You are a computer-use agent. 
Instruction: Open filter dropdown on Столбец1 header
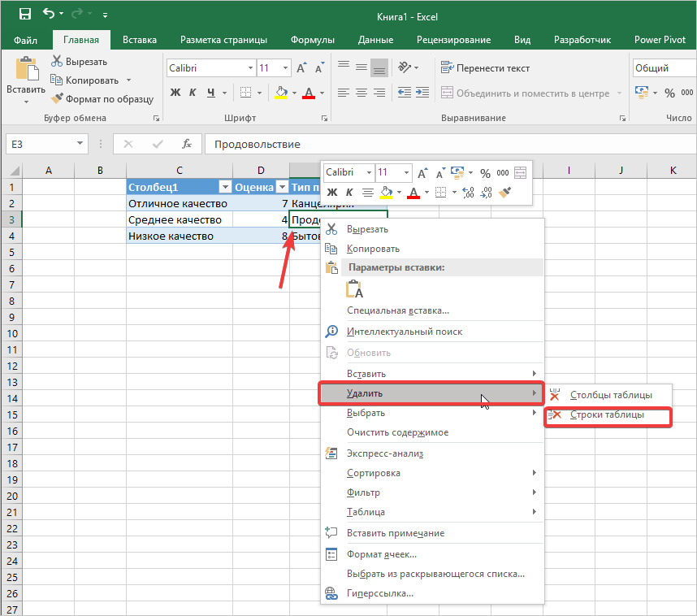[x=224, y=187]
